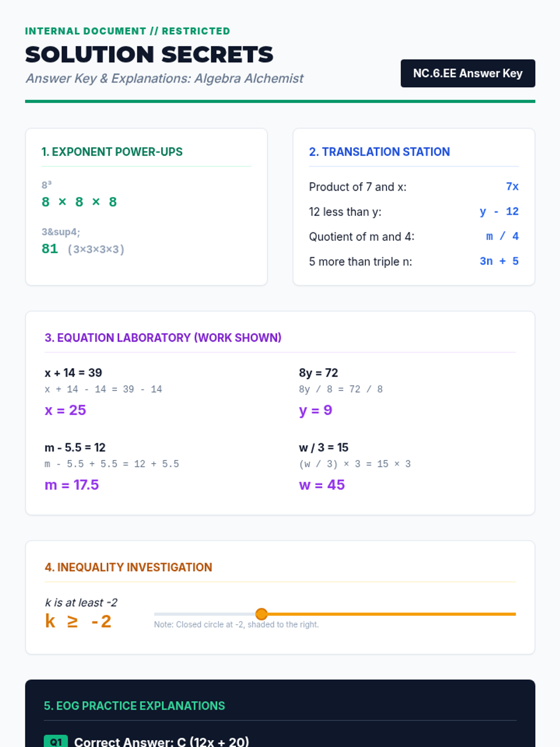
Task: Click the Q1 badge icon
Action: coord(56,741)
